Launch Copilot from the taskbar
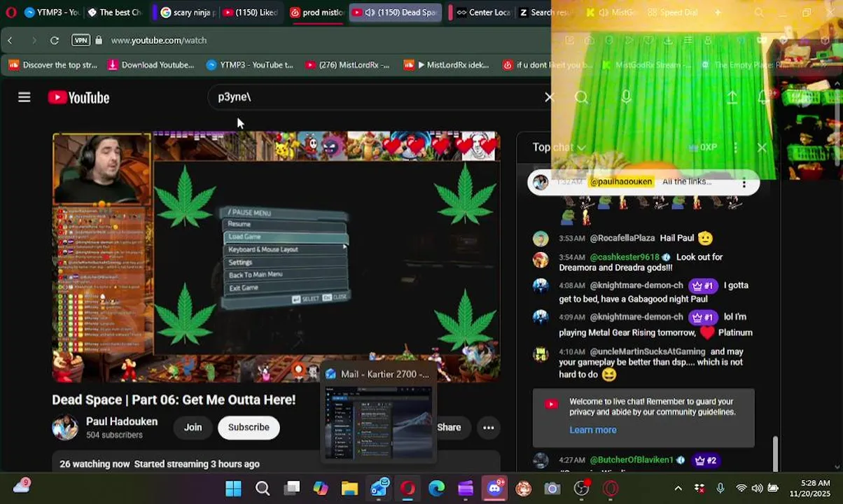The height and width of the screenshot is (504, 843). click(321, 488)
